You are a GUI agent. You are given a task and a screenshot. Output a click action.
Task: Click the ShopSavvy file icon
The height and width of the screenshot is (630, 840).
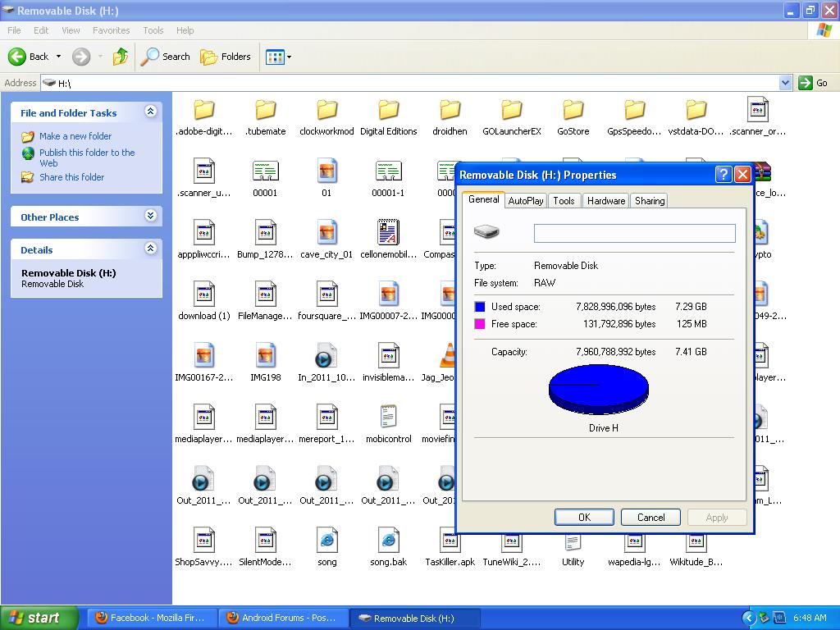[203, 541]
